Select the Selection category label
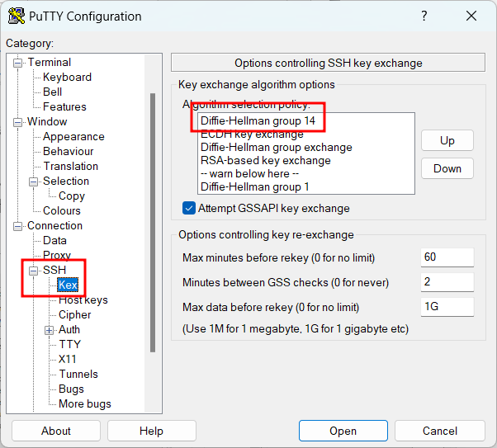Viewport: 497px width, 448px height. (x=66, y=181)
